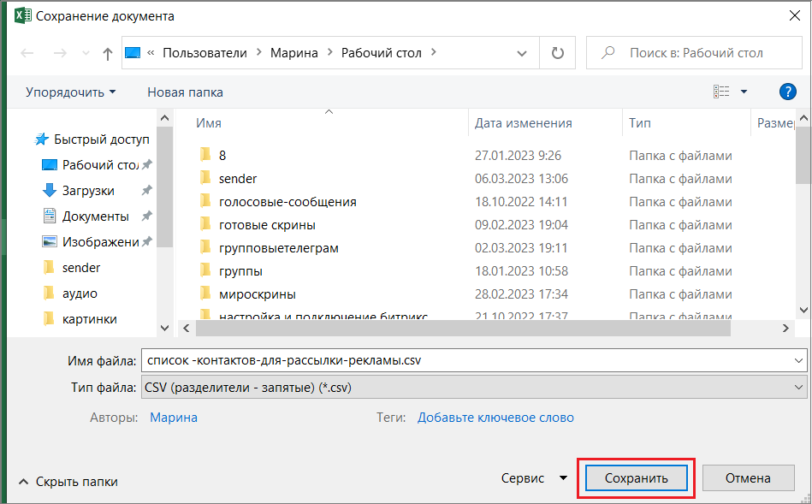Click the Отмена button

749,478
